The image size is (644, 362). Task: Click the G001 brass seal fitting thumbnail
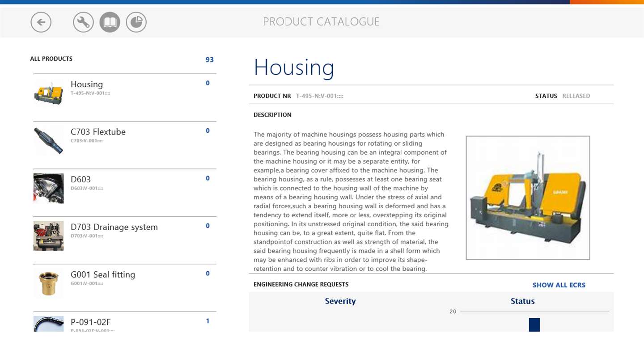[x=48, y=283]
